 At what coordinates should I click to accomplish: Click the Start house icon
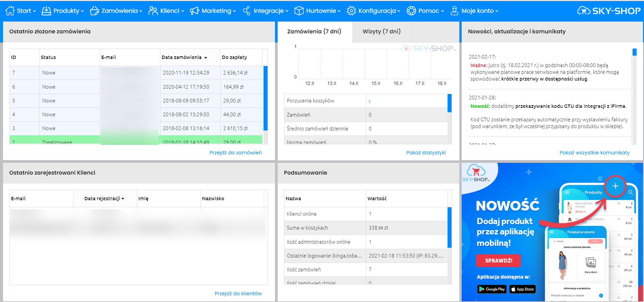(10, 11)
